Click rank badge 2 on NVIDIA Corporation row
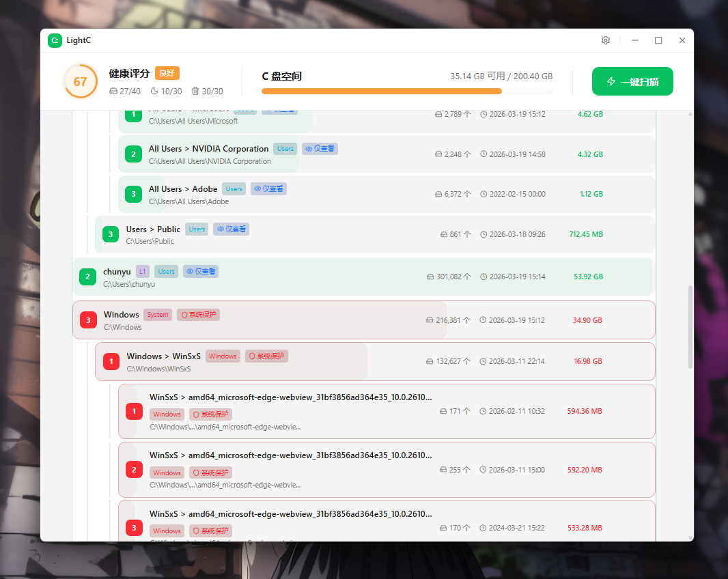Viewport: 728px width, 579px height. [x=134, y=154]
